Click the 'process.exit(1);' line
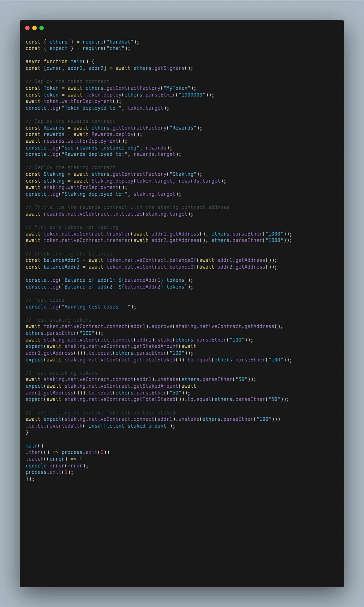Screen dimensions: 364x607 pos(49,472)
